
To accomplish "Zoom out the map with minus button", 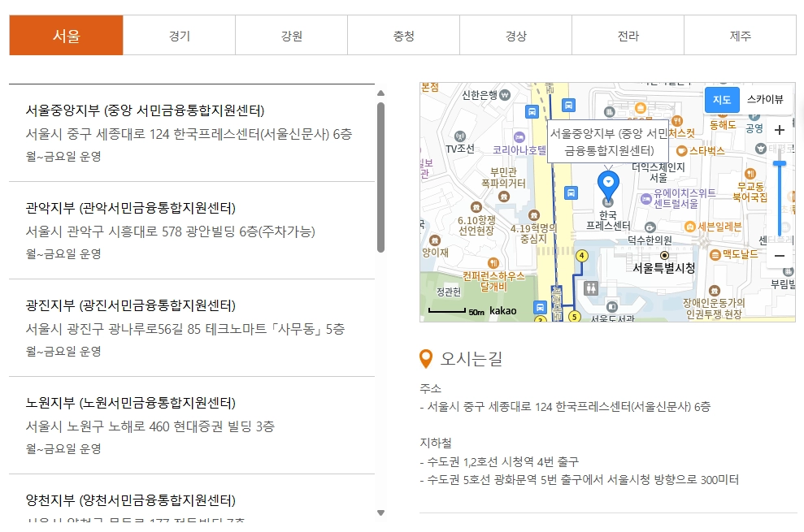I will 780,256.
